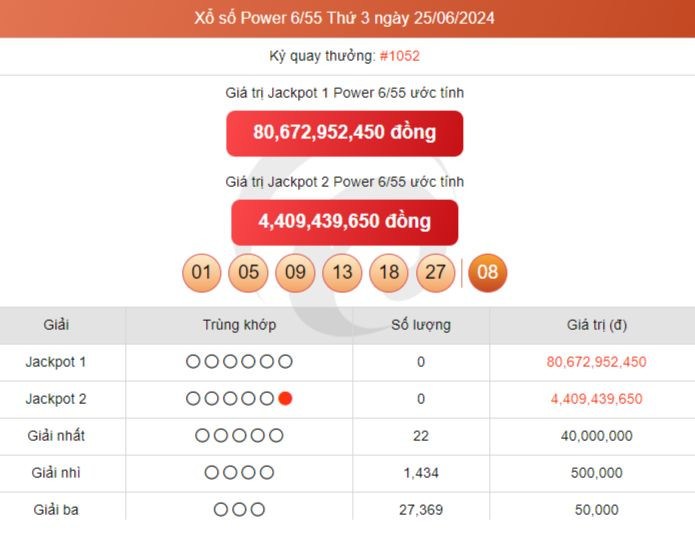Click the lottery ball numbered 13
Viewport: 695px width, 543px height.
[x=342, y=272]
